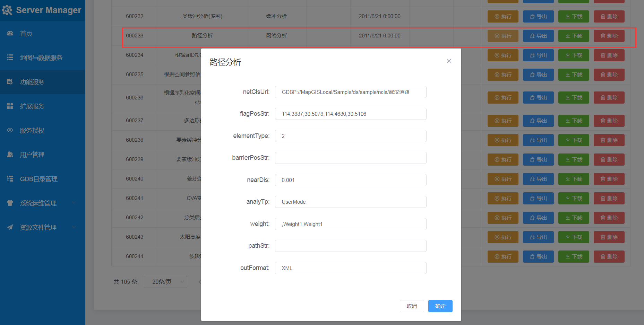Viewport: 644px width, 325px height.
Task: Click 执行 for row 600242
Action: point(503,218)
